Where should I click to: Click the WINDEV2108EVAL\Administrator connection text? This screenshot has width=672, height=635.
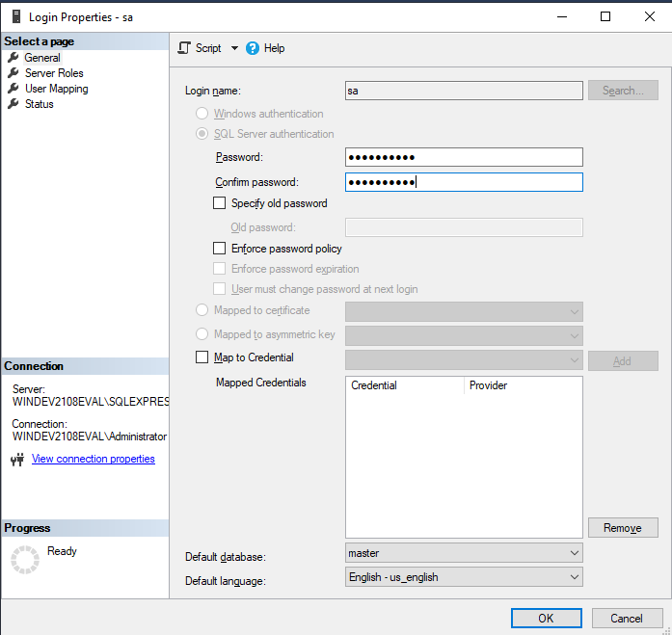pos(90,437)
